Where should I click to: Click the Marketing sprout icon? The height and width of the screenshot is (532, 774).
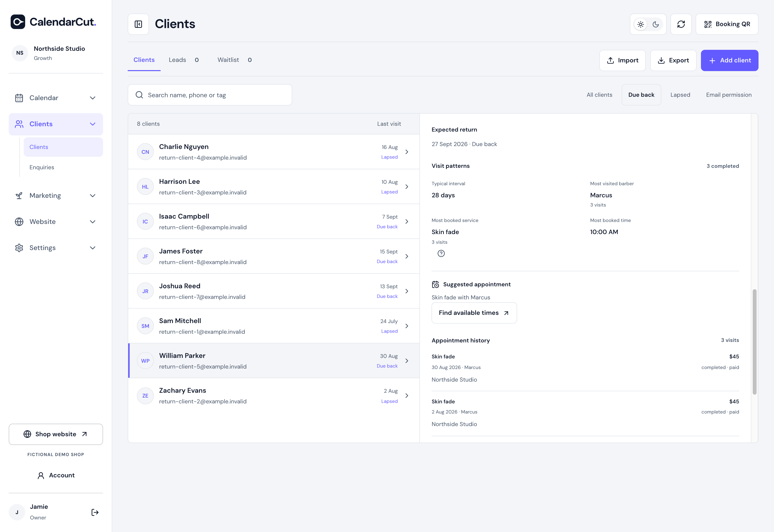(x=19, y=196)
